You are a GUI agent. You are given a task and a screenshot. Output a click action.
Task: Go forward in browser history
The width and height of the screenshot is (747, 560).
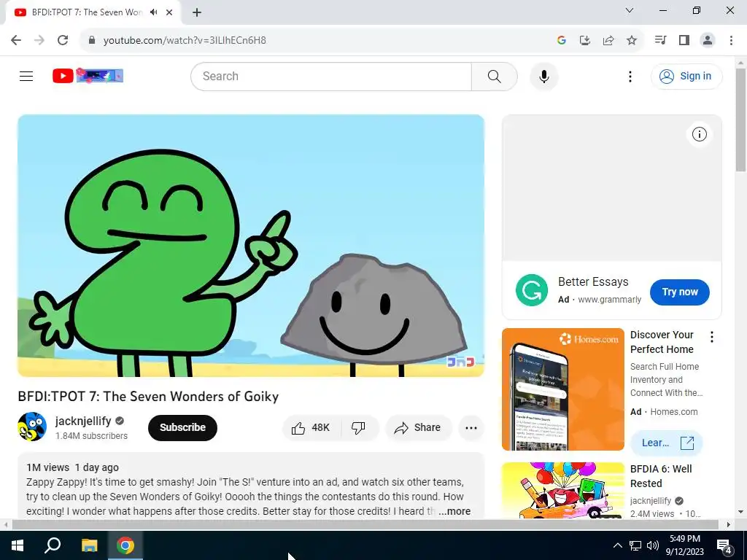(x=39, y=40)
